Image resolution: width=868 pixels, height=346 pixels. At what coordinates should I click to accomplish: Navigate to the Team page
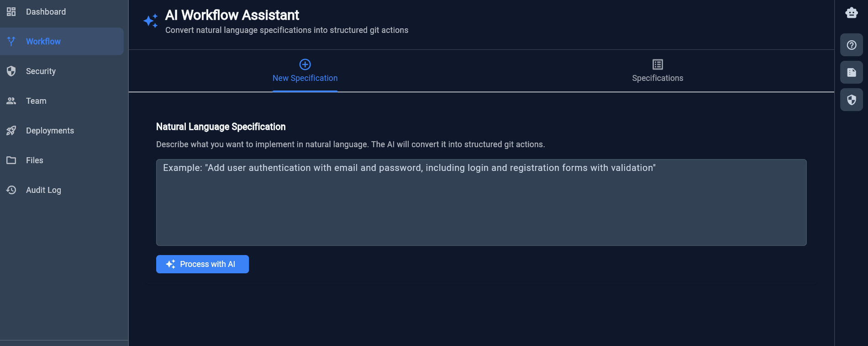coord(36,101)
